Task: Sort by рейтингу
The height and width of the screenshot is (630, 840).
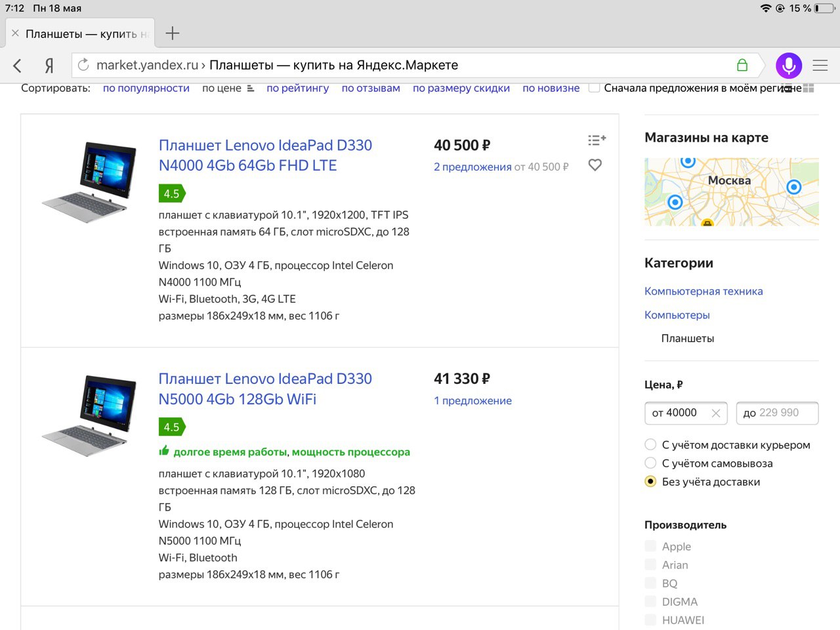Action: [298, 88]
